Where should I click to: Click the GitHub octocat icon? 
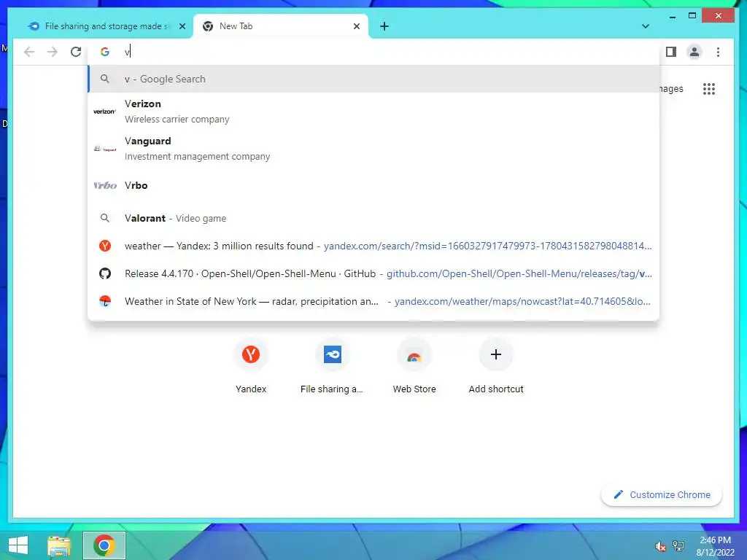[105, 273]
